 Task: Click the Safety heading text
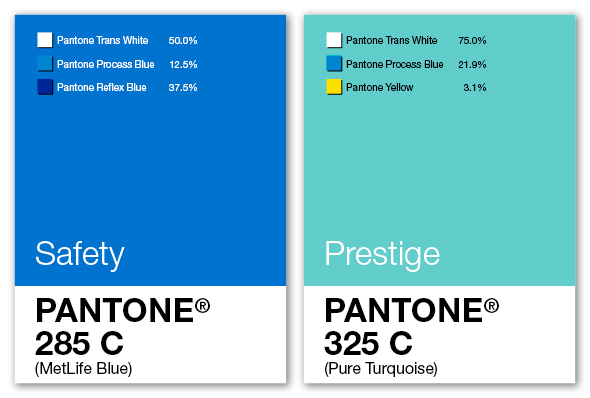[x=80, y=255]
